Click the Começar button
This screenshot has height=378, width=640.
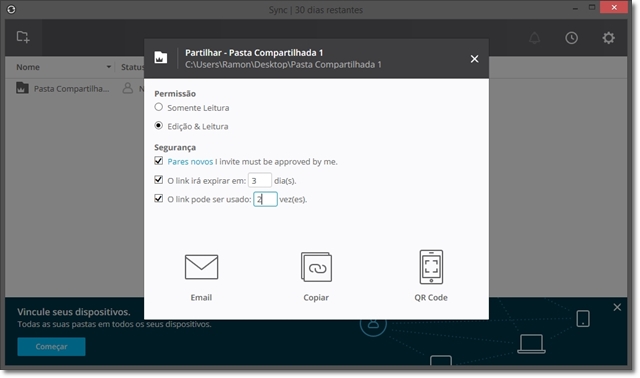coord(51,347)
